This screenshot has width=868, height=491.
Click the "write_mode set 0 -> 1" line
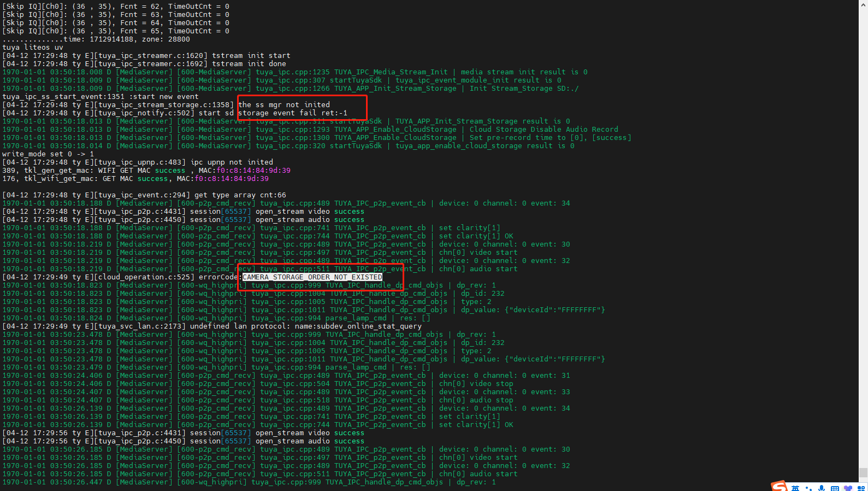(48, 154)
